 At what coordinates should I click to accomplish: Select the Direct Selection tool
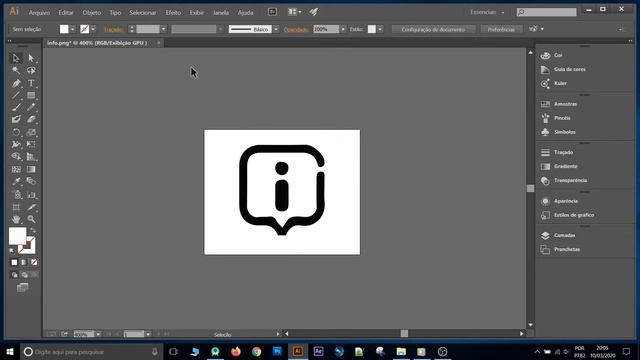31,58
